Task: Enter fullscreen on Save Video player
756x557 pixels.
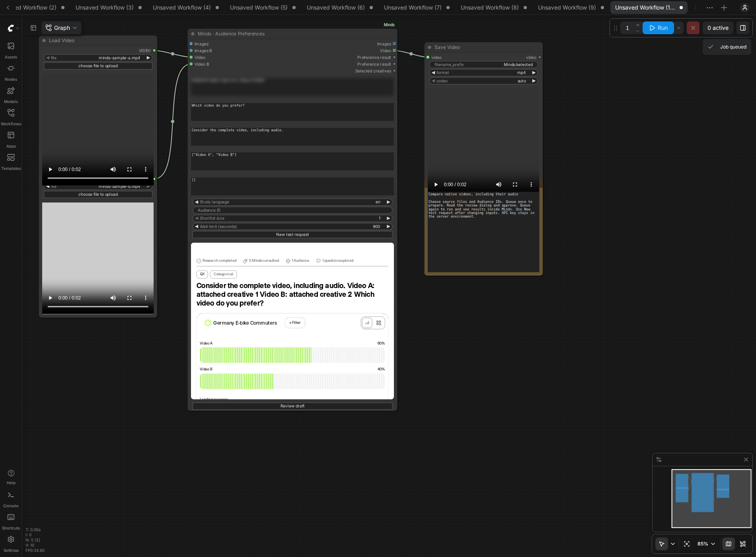Action: [x=515, y=185]
